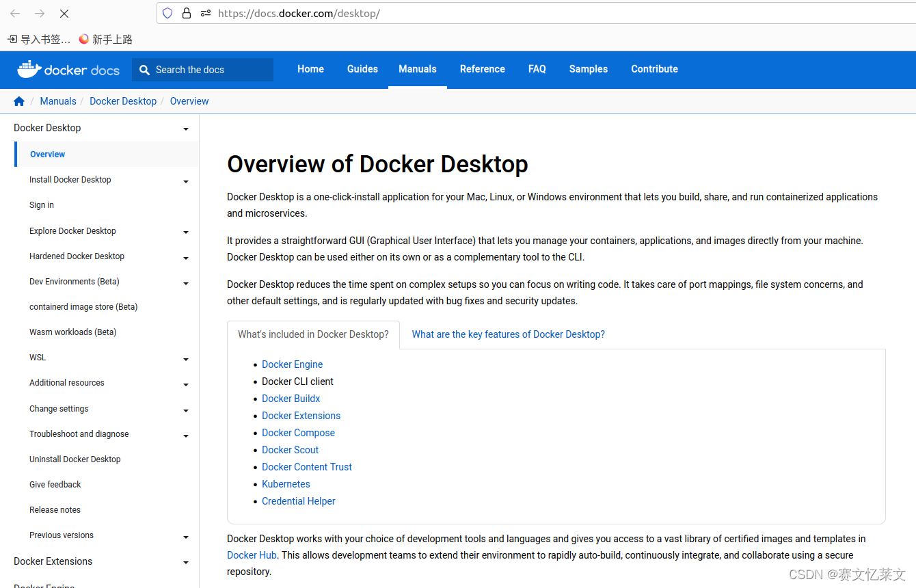916x588 pixels.
Task: Expand Docker Extensions section arrow
Action: pos(186,563)
